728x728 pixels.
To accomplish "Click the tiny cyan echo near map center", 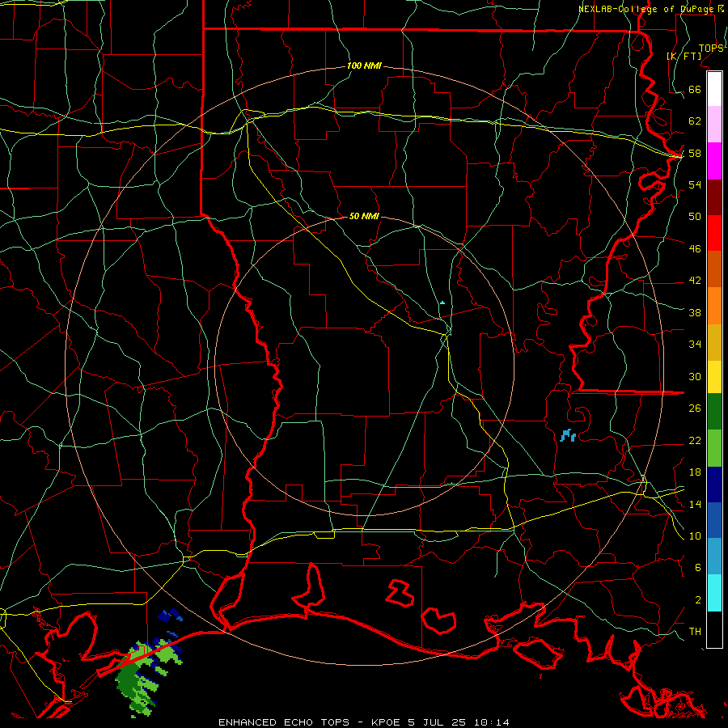I will tap(442, 303).
